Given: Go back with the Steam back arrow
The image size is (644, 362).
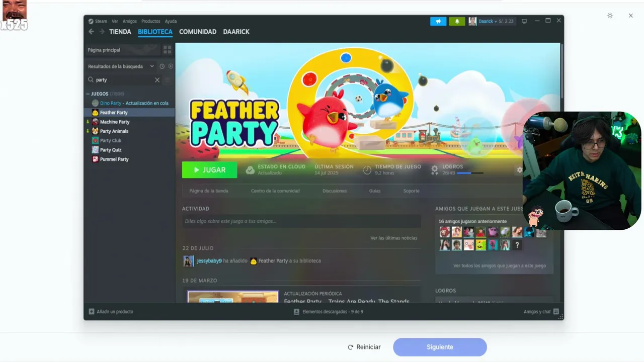Looking at the screenshot, I should tap(91, 32).
